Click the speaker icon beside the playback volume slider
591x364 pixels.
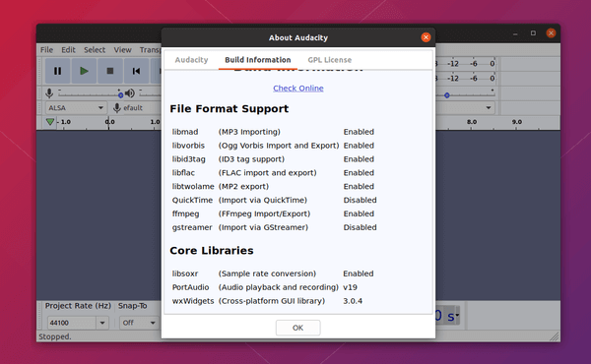pos(130,92)
